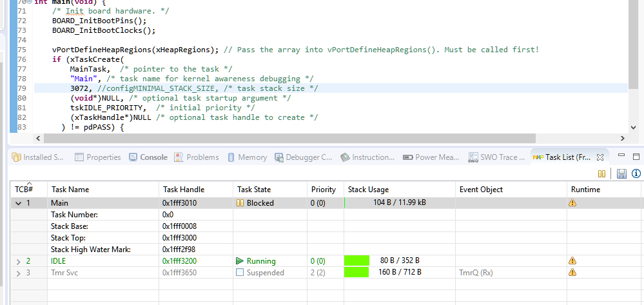Click the green stack usage bar for IDLE
This screenshot has width=644, height=305.
[357, 261]
